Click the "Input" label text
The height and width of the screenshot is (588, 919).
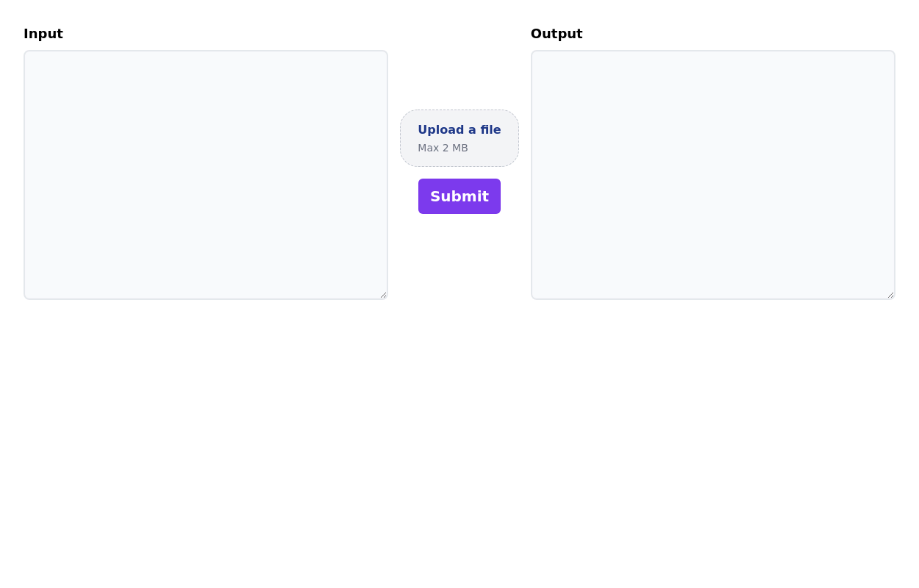point(43,34)
